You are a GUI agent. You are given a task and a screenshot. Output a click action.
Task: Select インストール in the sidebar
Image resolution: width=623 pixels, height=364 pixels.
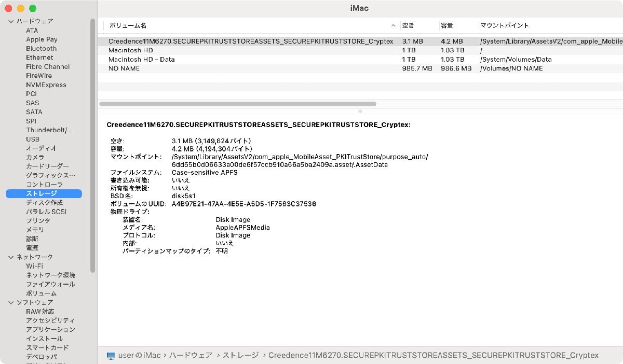point(44,339)
